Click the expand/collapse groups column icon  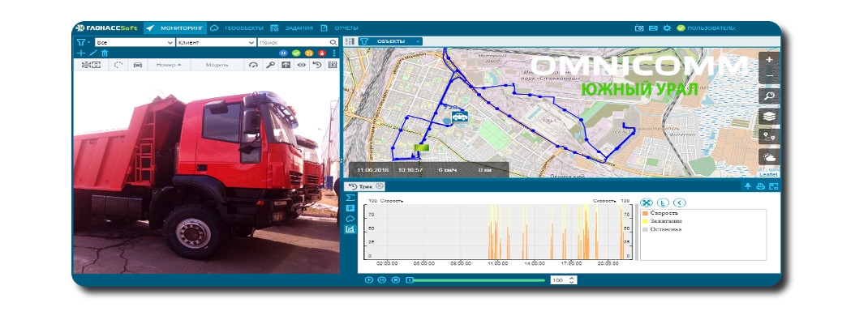coord(92,65)
